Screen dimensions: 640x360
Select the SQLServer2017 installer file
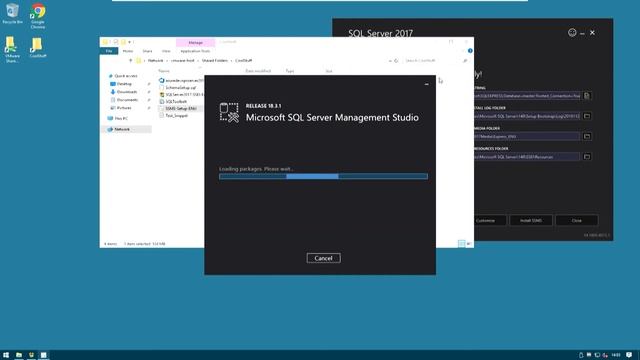click(181, 94)
